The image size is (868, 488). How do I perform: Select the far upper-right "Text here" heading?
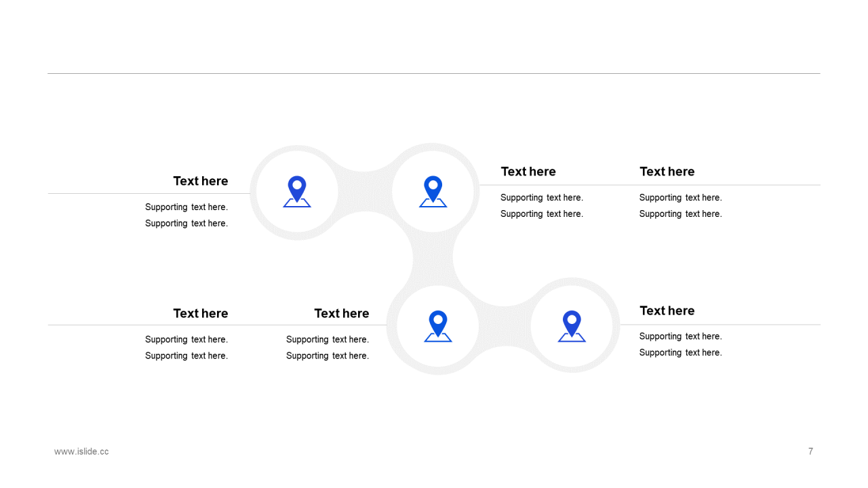[667, 171]
